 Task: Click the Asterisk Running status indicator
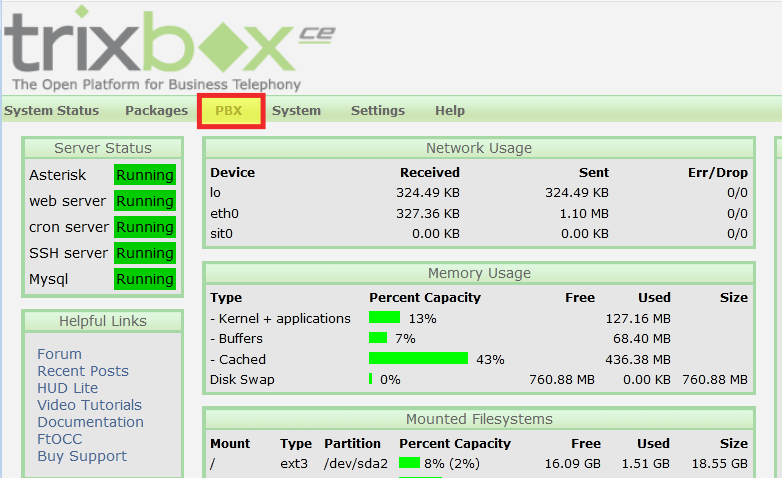(x=145, y=175)
